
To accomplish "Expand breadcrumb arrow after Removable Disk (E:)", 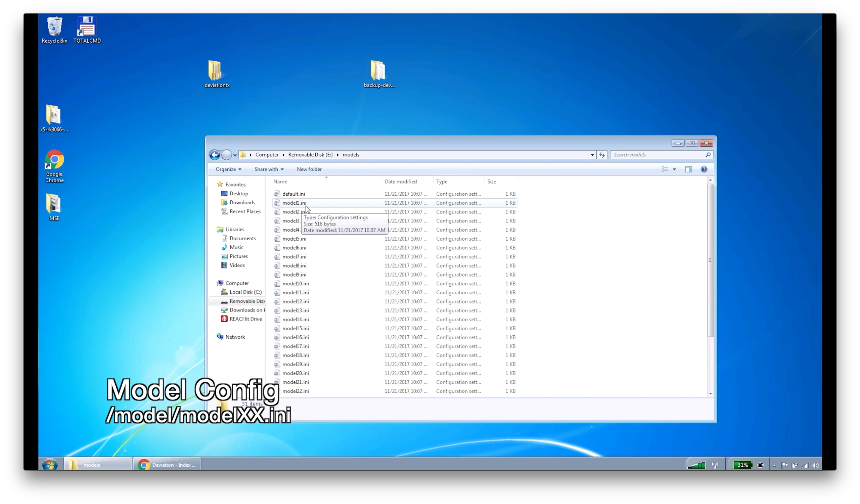I will (x=338, y=155).
